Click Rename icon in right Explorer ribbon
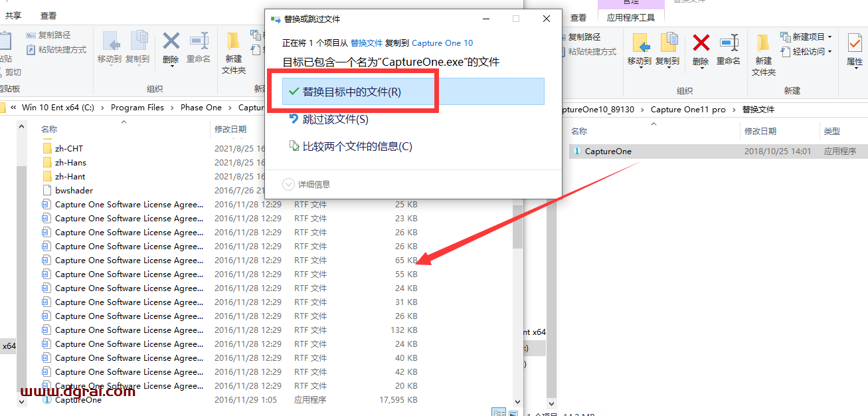This screenshot has width=868, height=416. (x=729, y=43)
